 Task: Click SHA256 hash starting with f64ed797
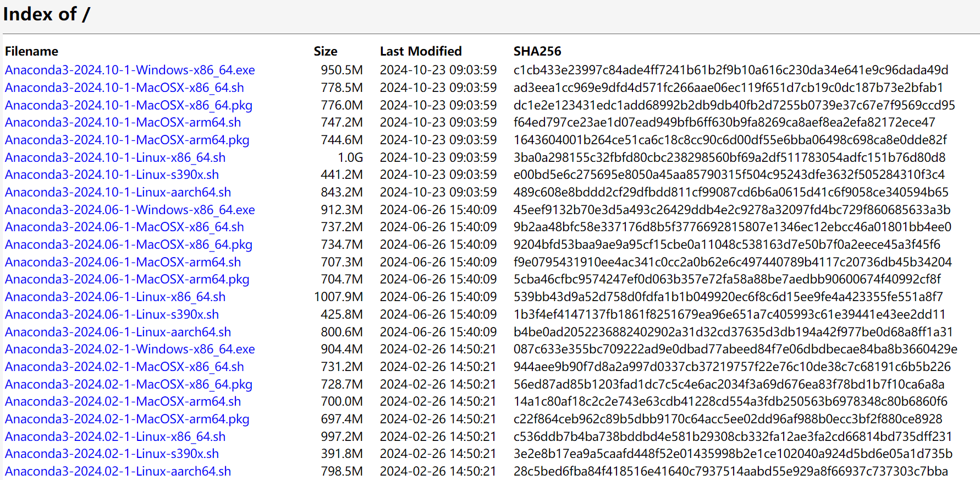pyautogui.click(x=724, y=122)
